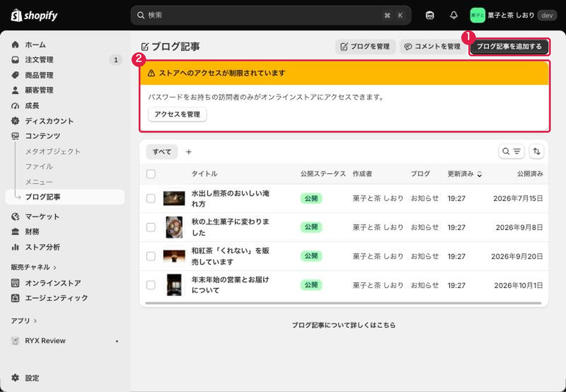The width and height of the screenshot is (566, 392).
Task: Click the オンラインストア channel icon
Action: pyautogui.click(x=15, y=283)
